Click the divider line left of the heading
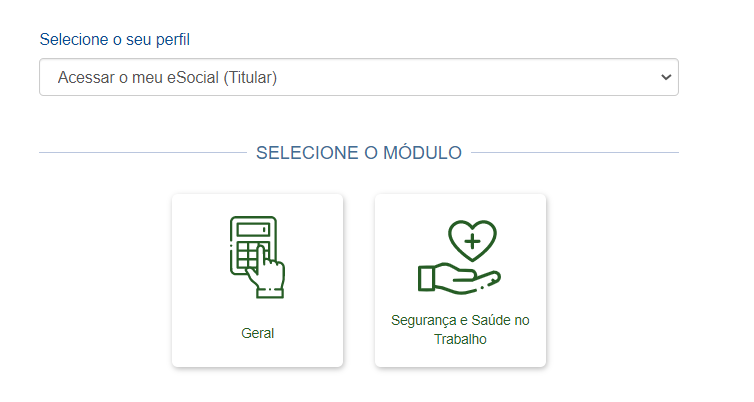Viewport: 754px width, 402px height. click(140, 153)
